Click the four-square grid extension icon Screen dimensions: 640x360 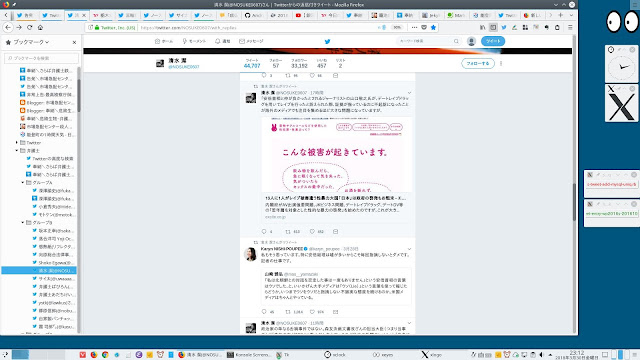tap(525, 27)
